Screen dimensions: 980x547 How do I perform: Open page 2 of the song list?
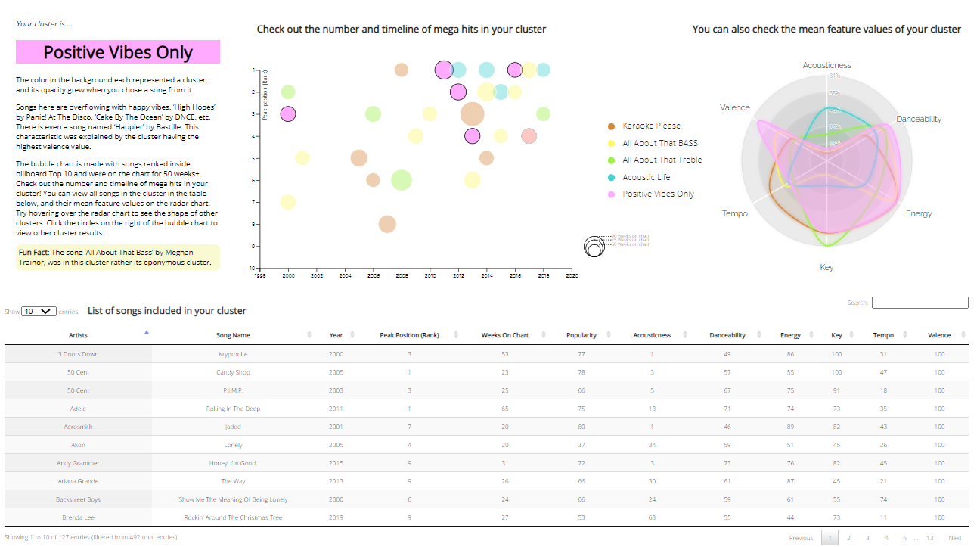[x=848, y=538]
